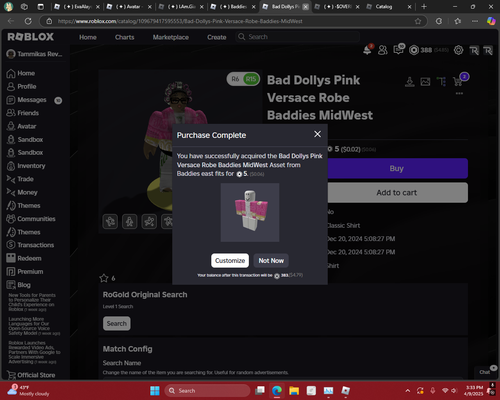
Task: Click the download asset icon
Action: 410,81
